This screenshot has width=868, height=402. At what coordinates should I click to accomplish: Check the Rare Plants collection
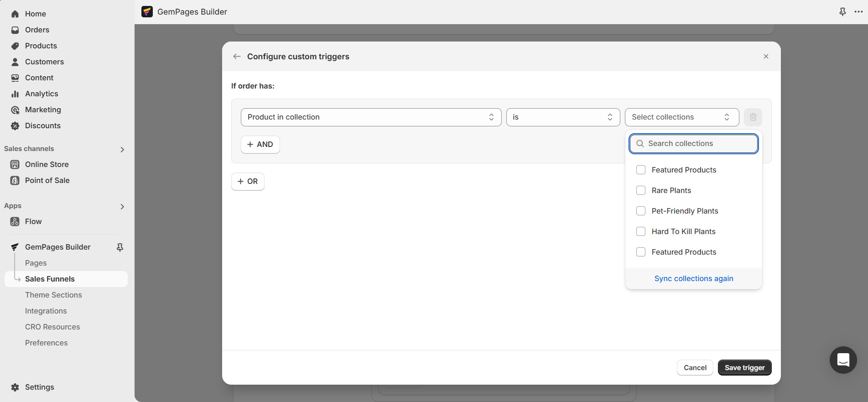641,191
